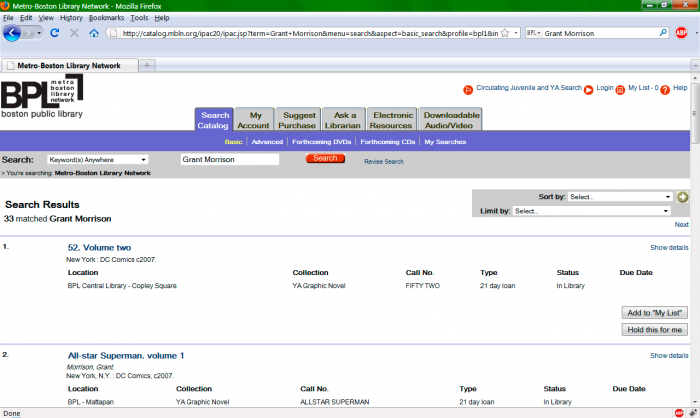Open the History menu
The width and height of the screenshot is (700, 418).
[x=71, y=18]
